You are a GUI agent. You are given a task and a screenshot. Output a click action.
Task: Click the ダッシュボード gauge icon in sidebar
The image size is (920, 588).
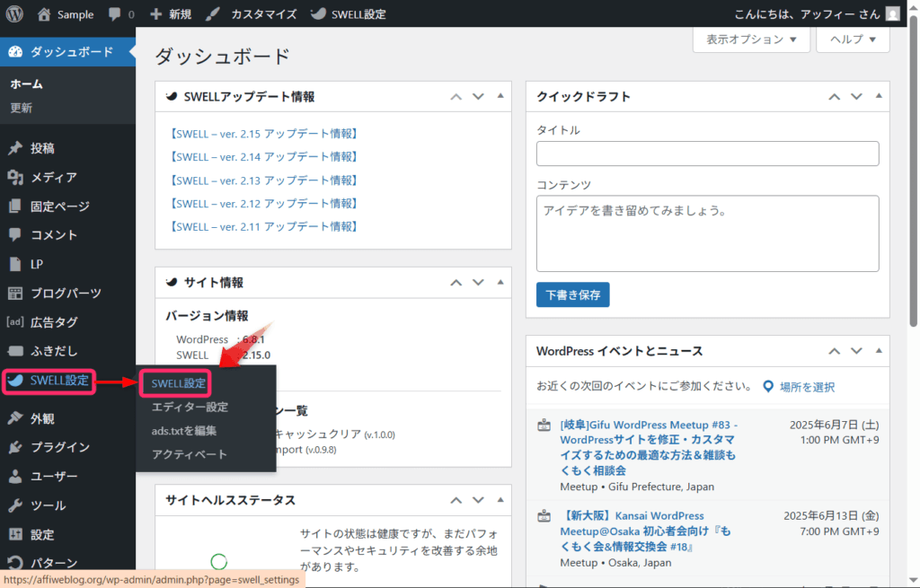click(x=15, y=51)
